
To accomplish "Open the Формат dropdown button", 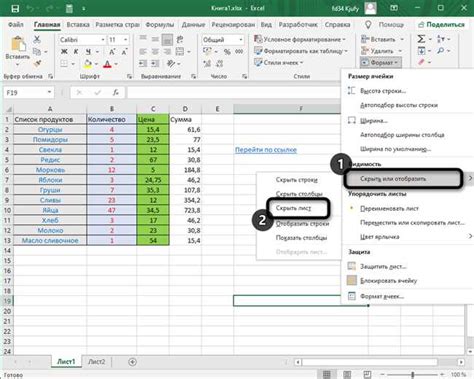I will tap(380, 62).
